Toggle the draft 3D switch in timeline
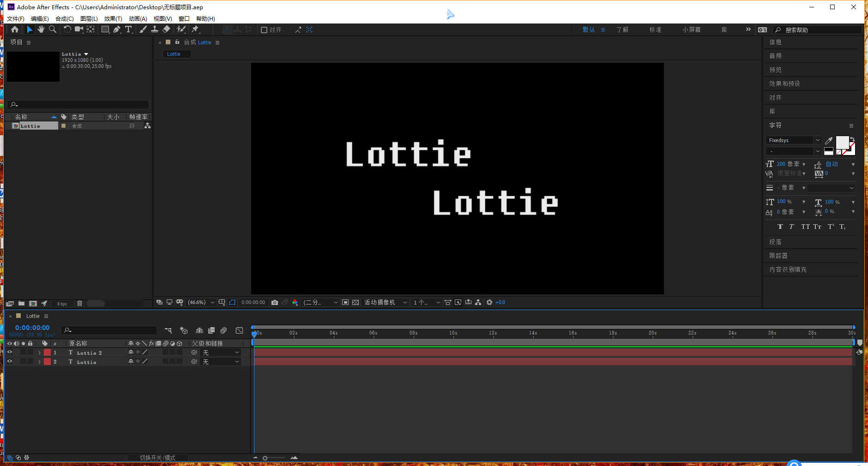The width and height of the screenshot is (868, 466). (184, 330)
